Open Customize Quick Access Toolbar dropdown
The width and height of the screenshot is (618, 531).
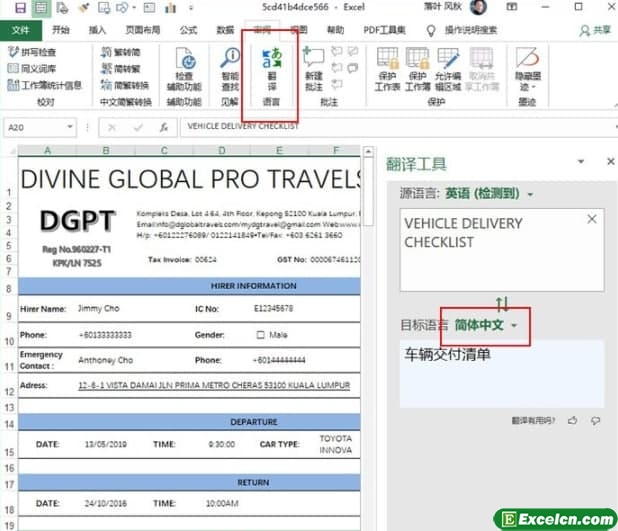pos(191,7)
